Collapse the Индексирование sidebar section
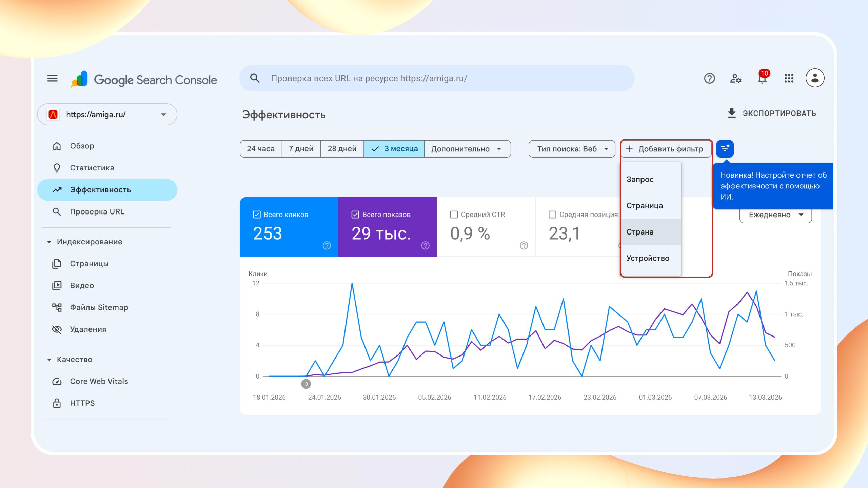 click(x=49, y=242)
